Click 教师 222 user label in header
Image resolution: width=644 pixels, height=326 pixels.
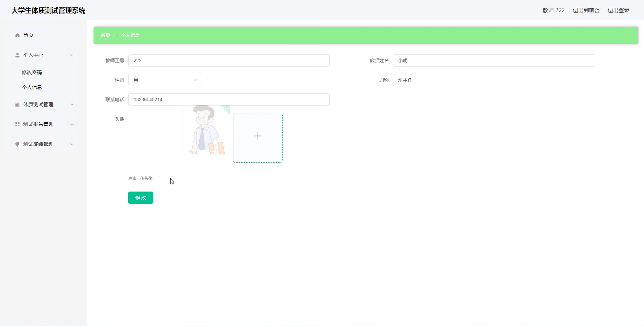[554, 10]
